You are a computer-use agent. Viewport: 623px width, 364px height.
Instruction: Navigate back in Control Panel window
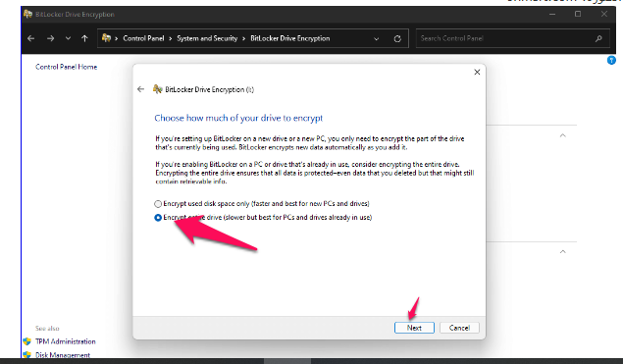coord(31,38)
